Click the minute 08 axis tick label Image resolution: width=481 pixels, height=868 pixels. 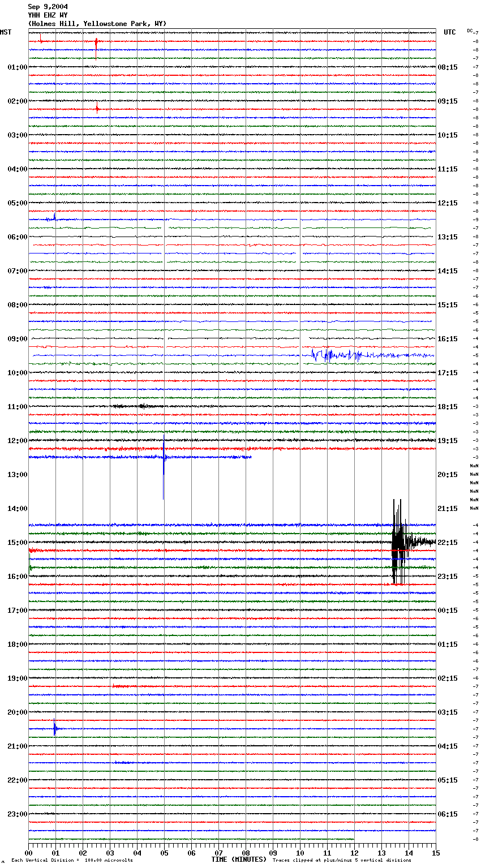pos(246,853)
